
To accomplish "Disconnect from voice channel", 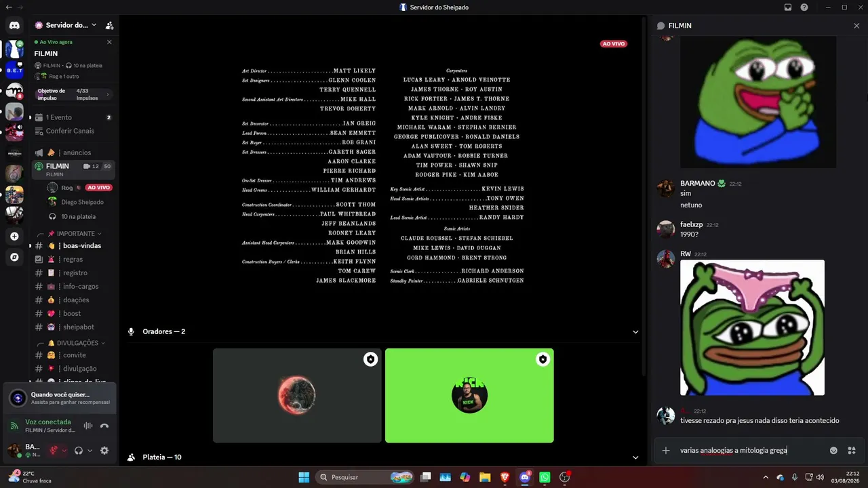I will 104,426.
